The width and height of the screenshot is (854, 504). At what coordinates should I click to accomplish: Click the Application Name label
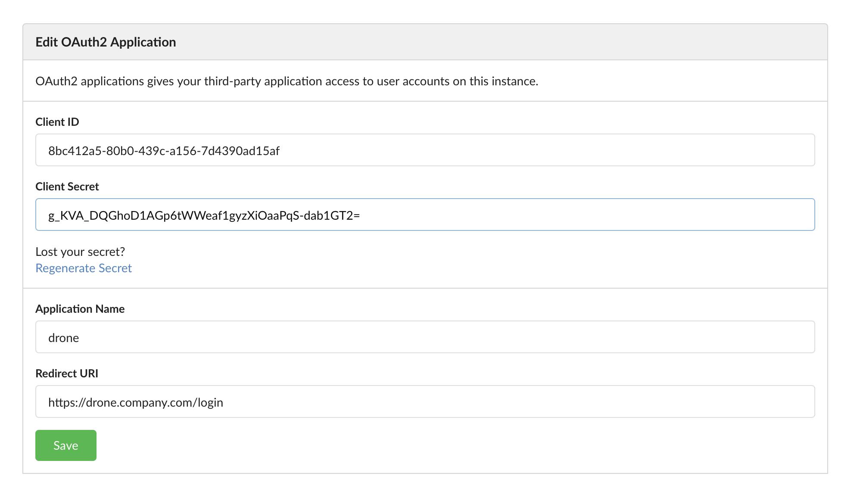pos(80,308)
